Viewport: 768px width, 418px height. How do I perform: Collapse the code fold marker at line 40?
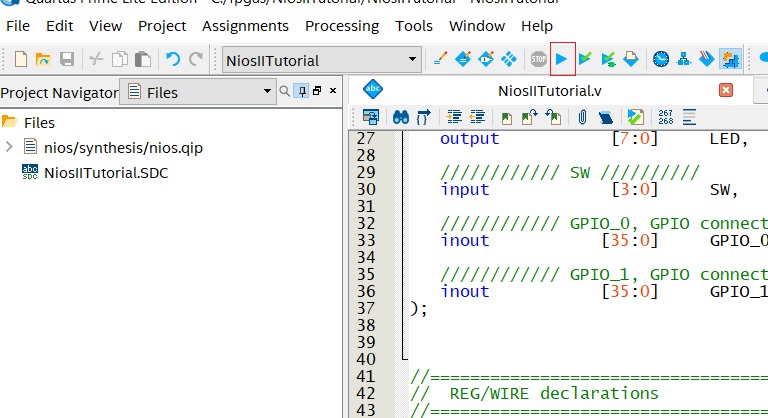point(405,359)
